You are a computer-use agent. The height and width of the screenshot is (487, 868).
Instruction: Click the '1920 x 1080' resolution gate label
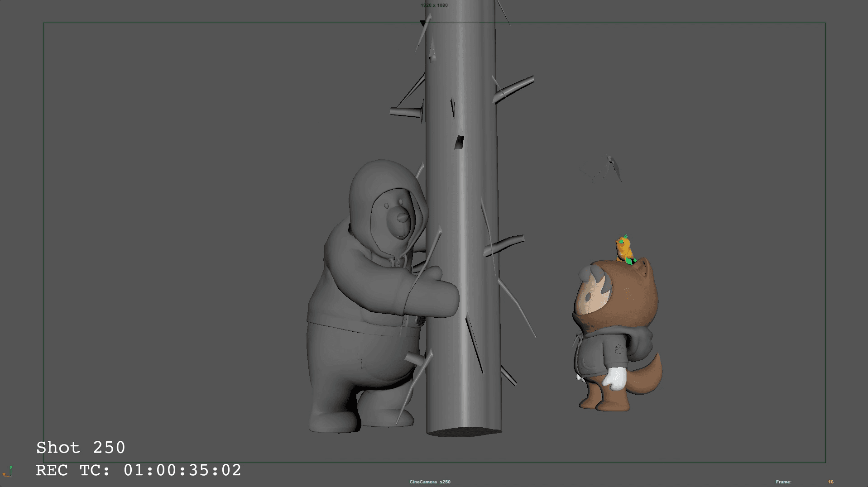[x=434, y=5]
